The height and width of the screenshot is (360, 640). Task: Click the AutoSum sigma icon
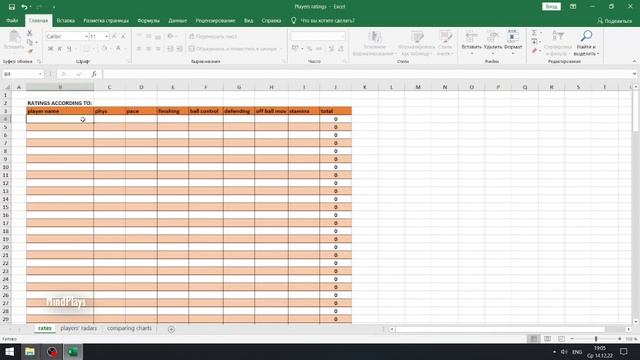(x=534, y=33)
